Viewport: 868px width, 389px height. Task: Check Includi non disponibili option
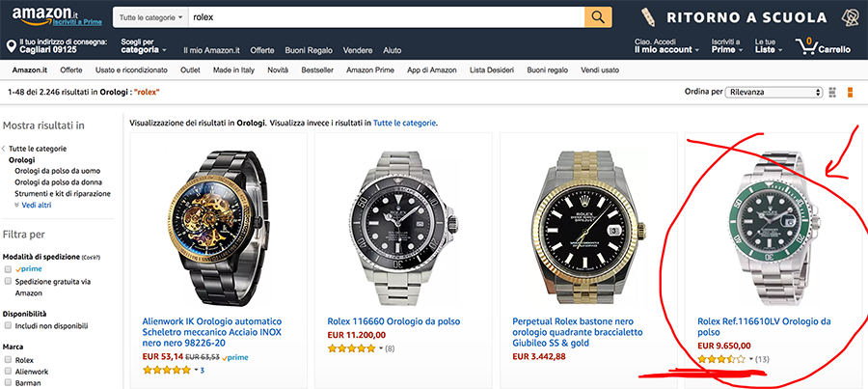click(9, 326)
